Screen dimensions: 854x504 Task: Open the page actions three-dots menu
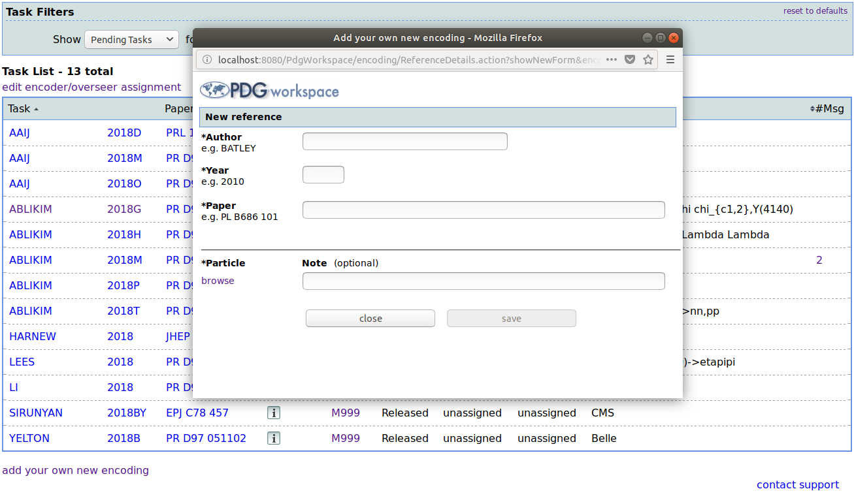pyautogui.click(x=612, y=59)
